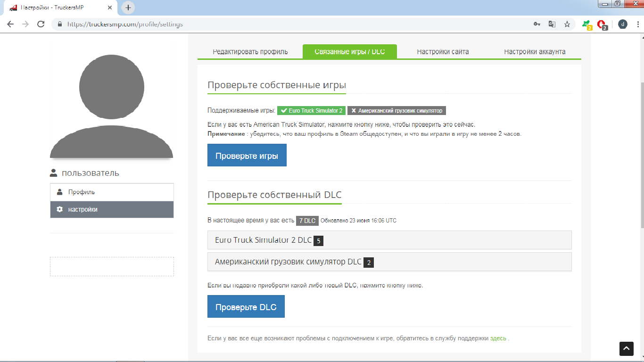Image resolution: width=644 pixels, height=362 pixels.
Task: Click the number 2 badge on American DLC
Action: tap(369, 263)
